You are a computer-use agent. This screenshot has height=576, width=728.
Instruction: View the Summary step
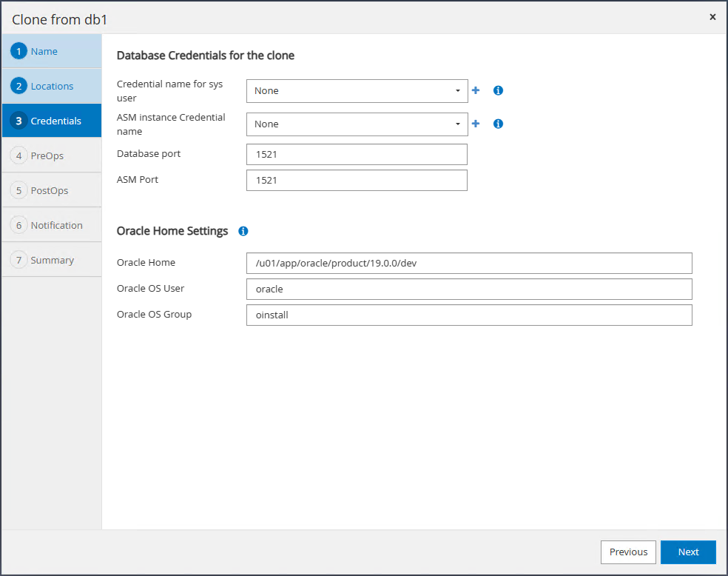click(x=51, y=260)
